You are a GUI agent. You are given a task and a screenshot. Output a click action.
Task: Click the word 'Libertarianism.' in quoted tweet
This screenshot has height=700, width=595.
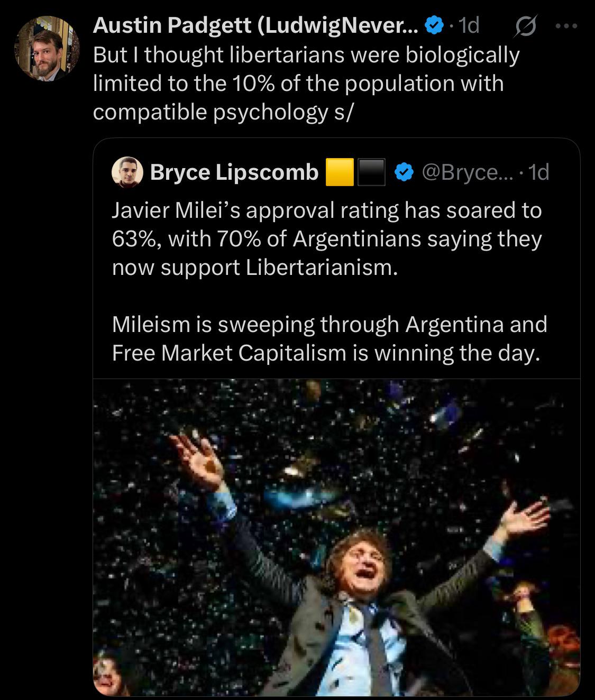(x=322, y=268)
